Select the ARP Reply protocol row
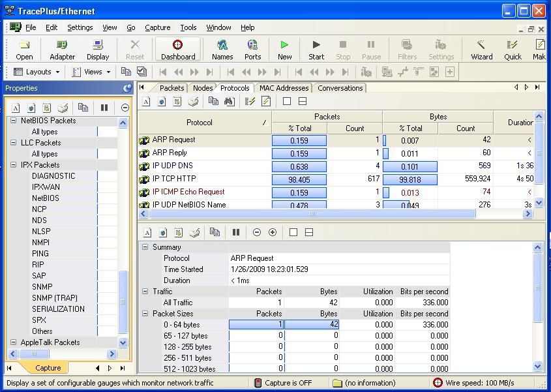 pos(336,153)
